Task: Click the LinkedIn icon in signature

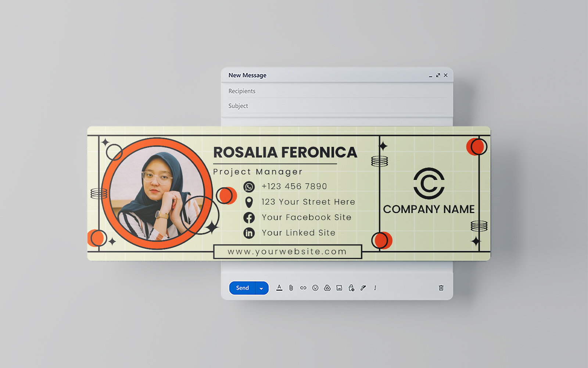Action: click(249, 233)
